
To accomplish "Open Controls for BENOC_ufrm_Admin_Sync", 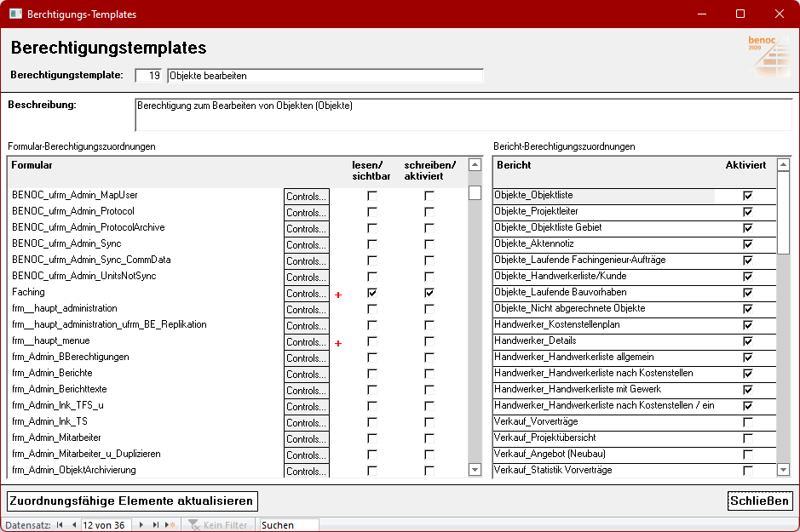I will [306, 245].
